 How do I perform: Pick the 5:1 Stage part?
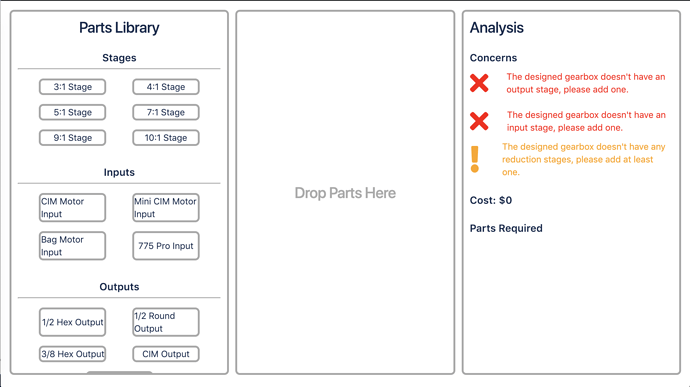73,112
